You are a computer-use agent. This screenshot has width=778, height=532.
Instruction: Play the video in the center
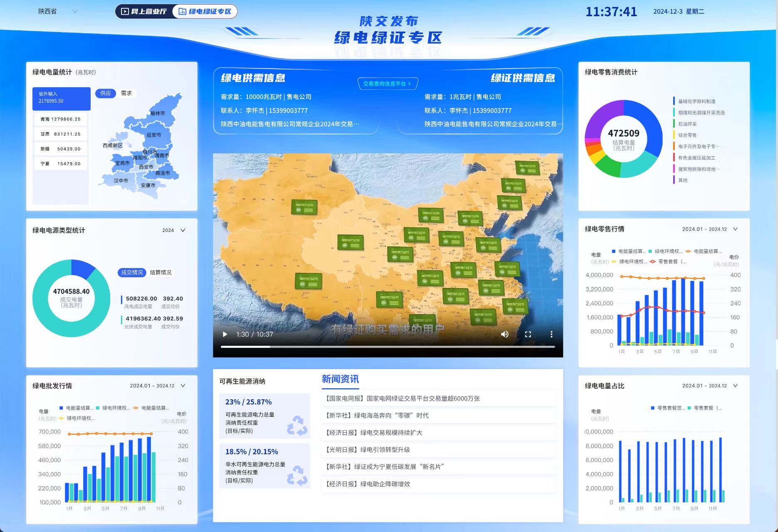click(225, 335)
